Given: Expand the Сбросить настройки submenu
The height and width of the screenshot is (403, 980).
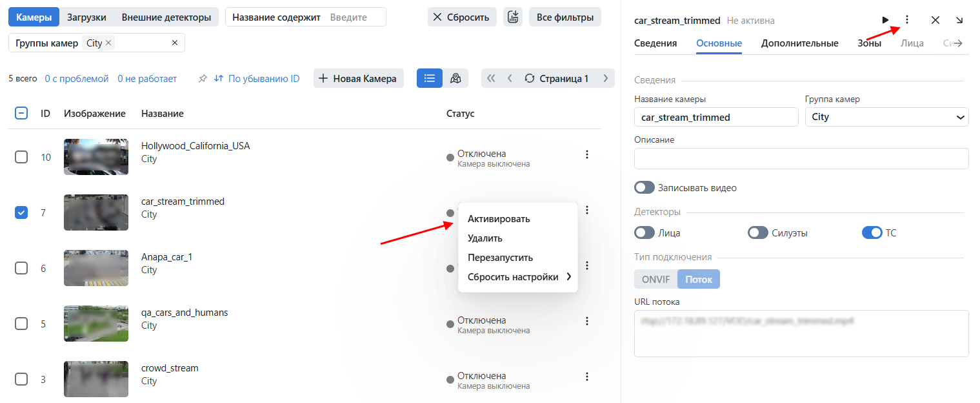Looking at the screenshot, I should pos(519,277).
